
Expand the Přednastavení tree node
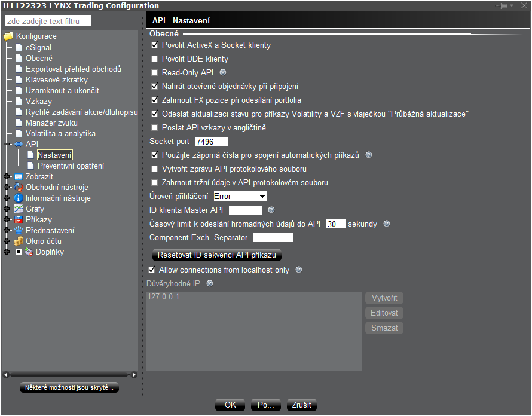[7, 230]
